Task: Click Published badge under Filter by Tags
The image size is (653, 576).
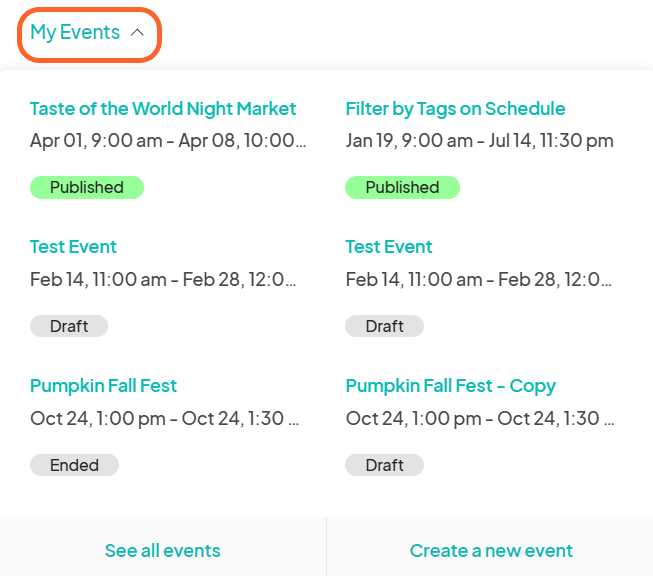Action: point(402,187)
